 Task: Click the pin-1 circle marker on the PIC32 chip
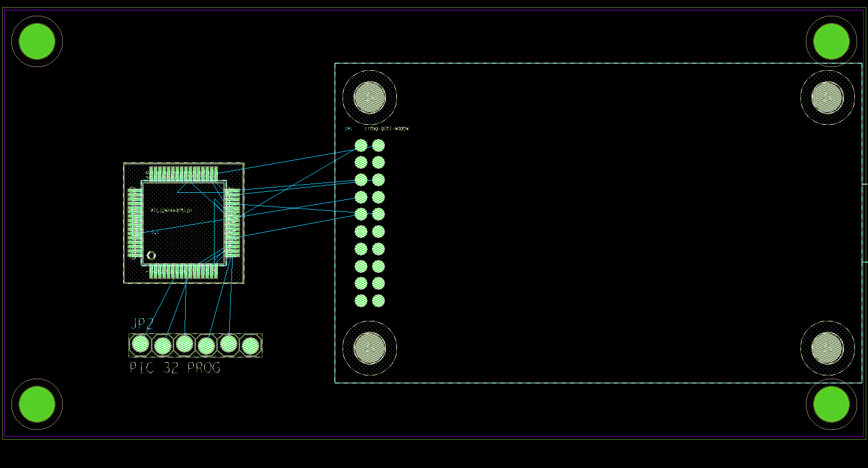point(151,255)
